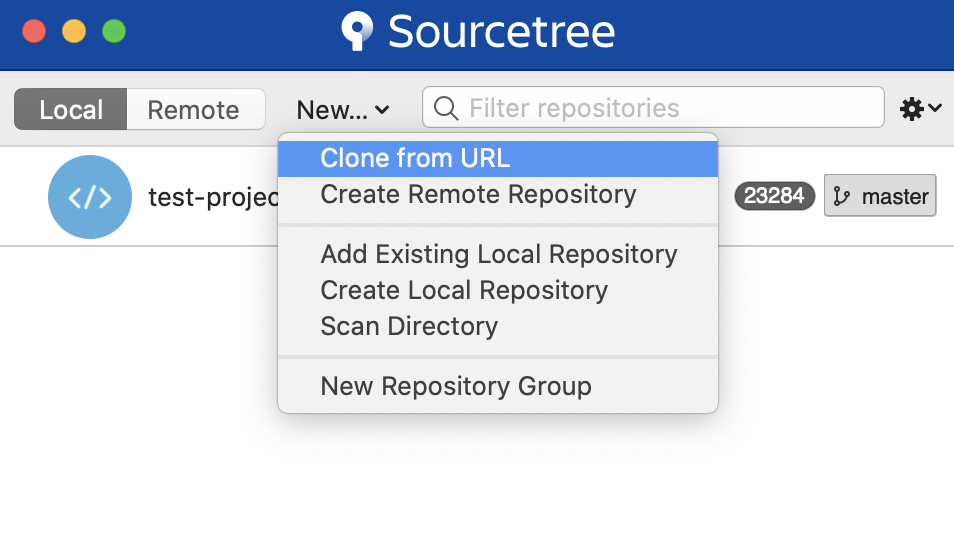Choose Create Local Repository
The height and width of the screenshot is (543, 954).
click(x=498, y=290)
